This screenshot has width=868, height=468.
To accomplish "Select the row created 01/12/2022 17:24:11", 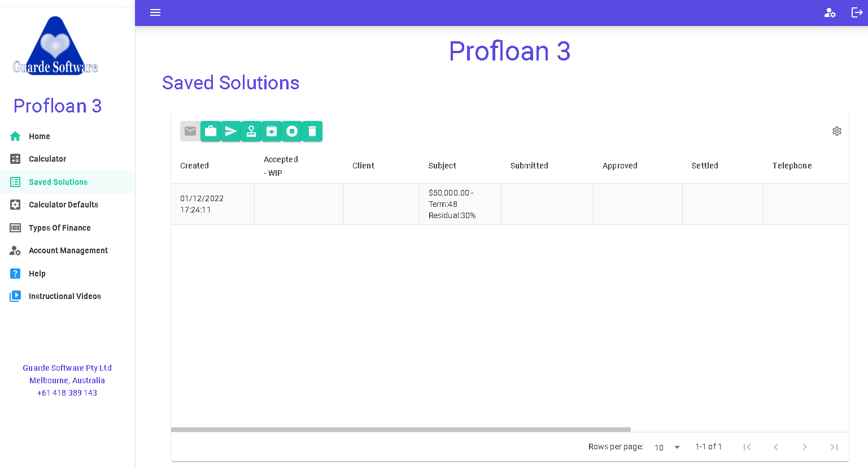I will coord(510,204).
